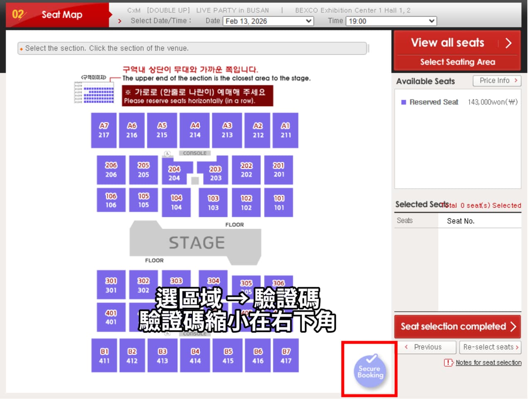Click the 02 Seat Map step header
Image resolution: width=532 pixels, height=399 pixels.
pos(57,15)
